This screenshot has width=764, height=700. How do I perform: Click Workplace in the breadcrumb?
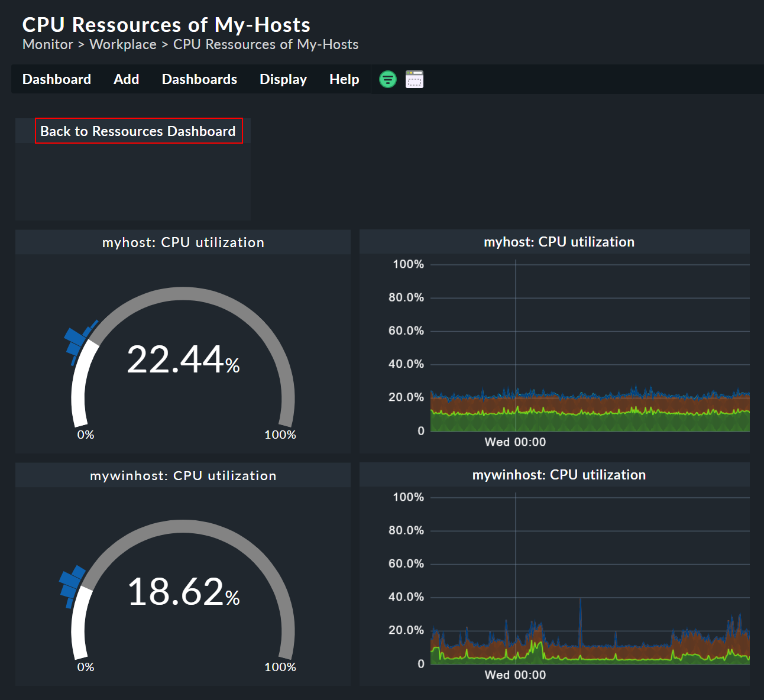pos(123,44)
